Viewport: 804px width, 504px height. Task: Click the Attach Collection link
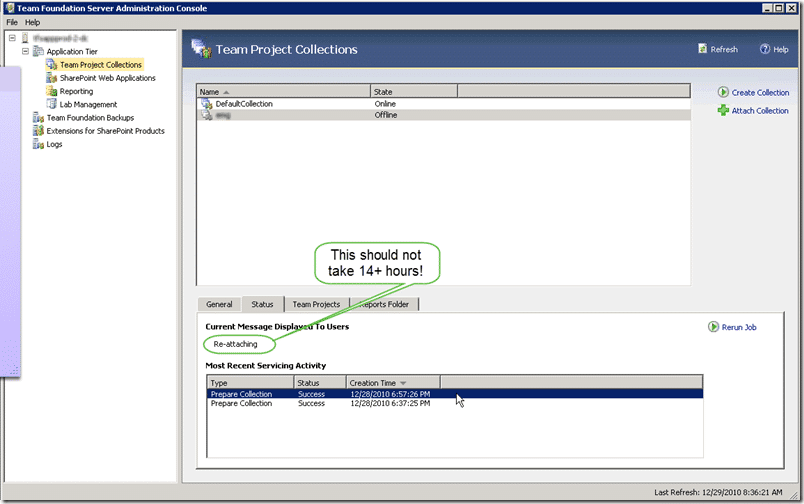coord(760,110)
